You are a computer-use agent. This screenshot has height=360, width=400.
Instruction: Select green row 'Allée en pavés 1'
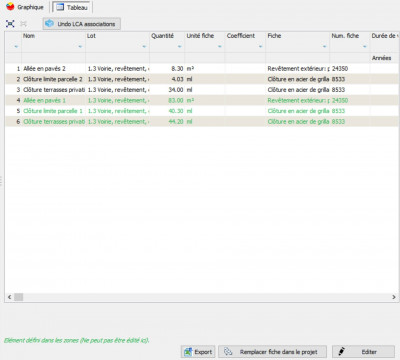[x=201, y=100]
